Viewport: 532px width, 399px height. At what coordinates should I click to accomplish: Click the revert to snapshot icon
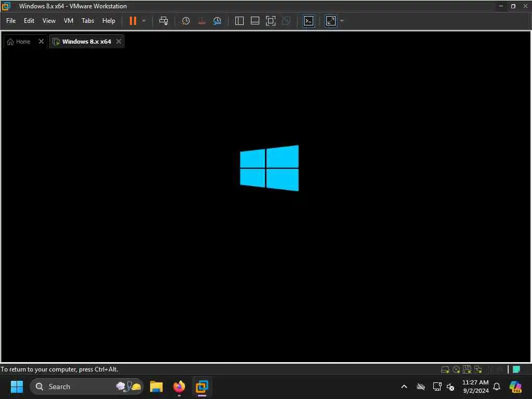point(202,21)
